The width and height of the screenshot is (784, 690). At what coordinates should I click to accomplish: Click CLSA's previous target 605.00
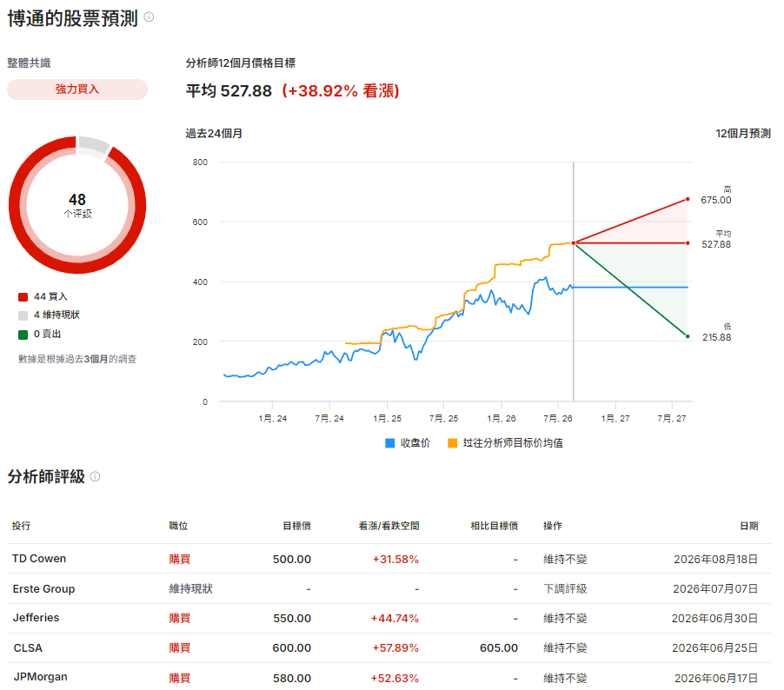pyautogui.click(x=499, y=648)
